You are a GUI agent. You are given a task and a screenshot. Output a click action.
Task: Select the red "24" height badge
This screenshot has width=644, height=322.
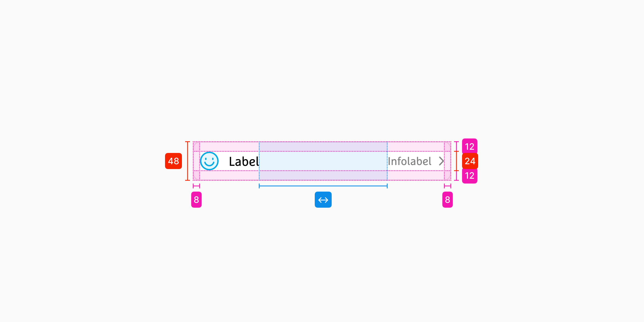tap(470, 161)
